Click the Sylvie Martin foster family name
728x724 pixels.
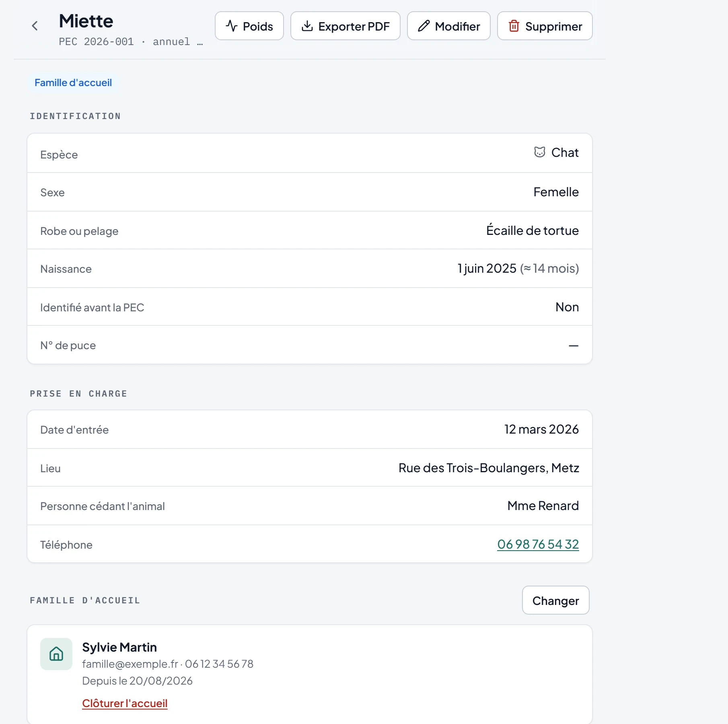tap(119, 647)
